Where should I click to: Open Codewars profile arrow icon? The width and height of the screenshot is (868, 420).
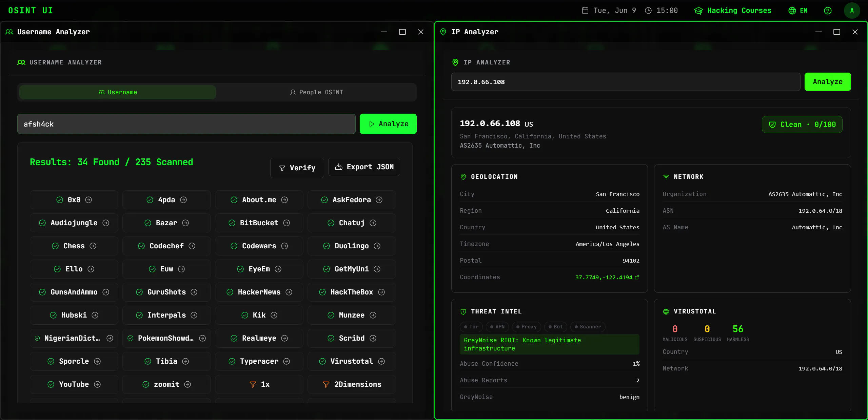point(284,246)
